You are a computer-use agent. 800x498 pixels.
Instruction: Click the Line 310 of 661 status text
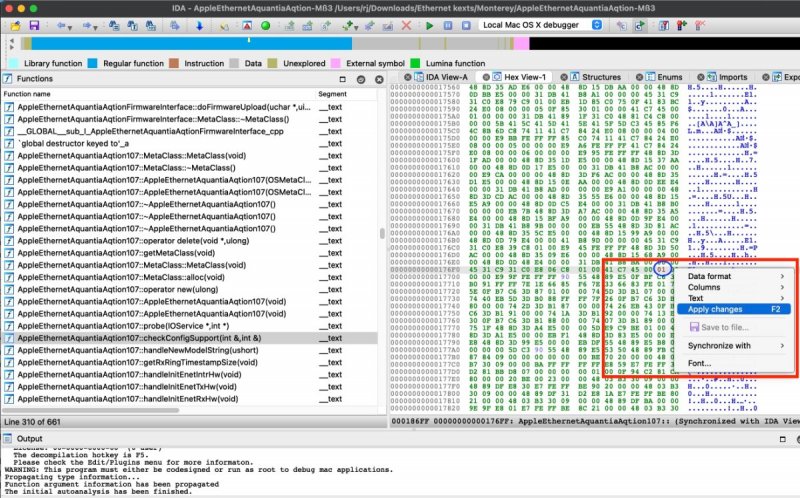pos(32,422)
